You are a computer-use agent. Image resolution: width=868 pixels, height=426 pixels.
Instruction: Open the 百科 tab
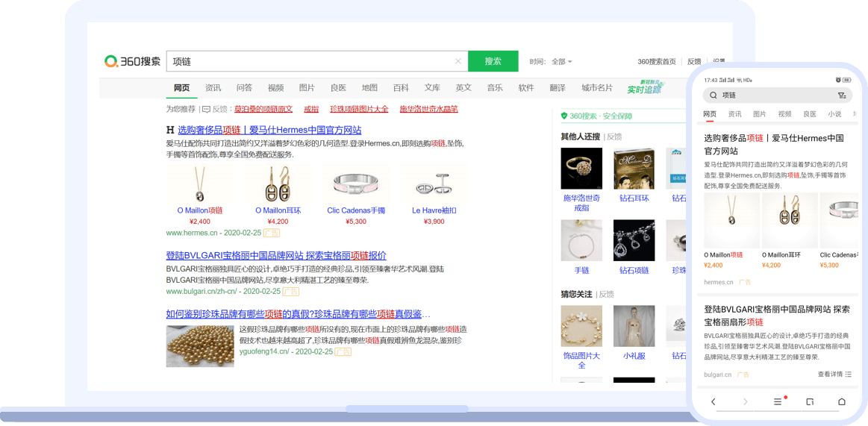coord(401,87)
